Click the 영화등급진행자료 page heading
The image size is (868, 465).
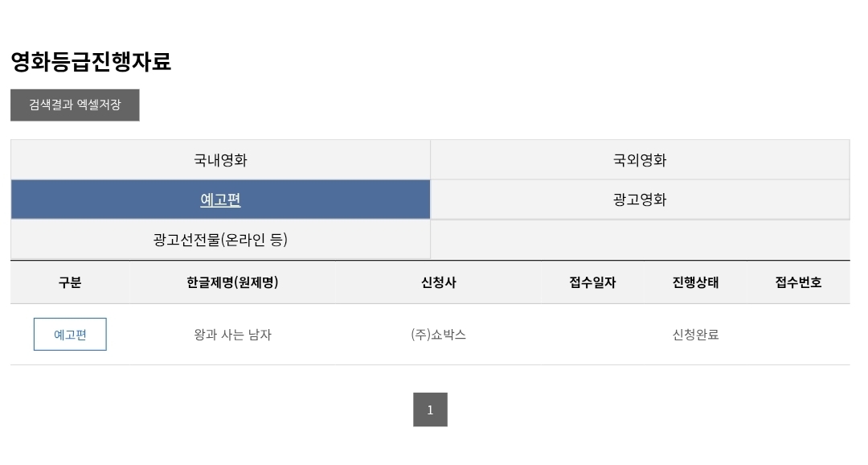click(x=91, y=62)
